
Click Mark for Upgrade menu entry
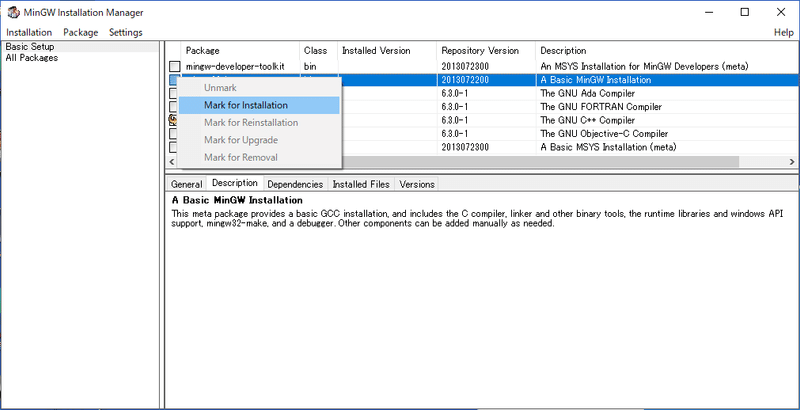click(259, 140)
